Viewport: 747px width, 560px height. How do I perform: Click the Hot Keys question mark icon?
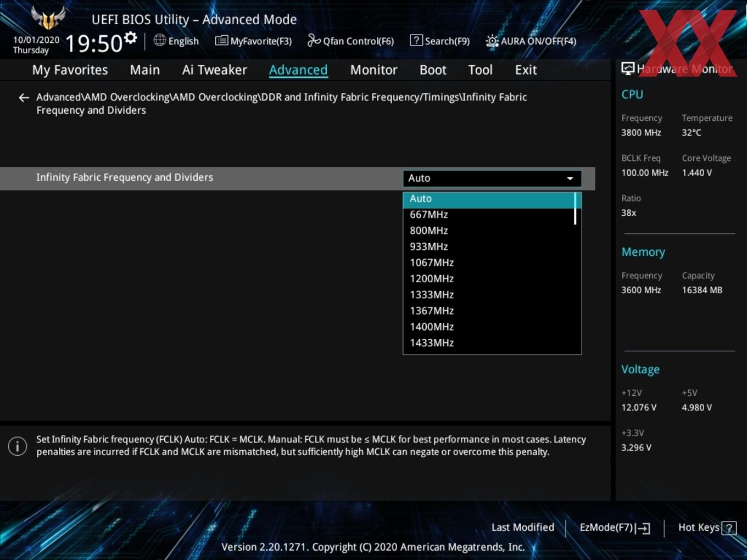(729, 528)
